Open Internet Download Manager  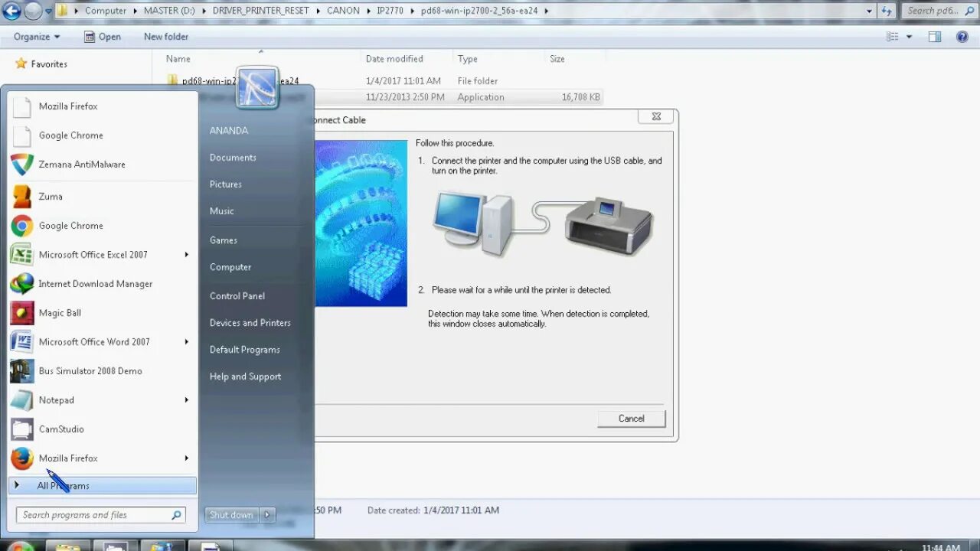point(103,284)
